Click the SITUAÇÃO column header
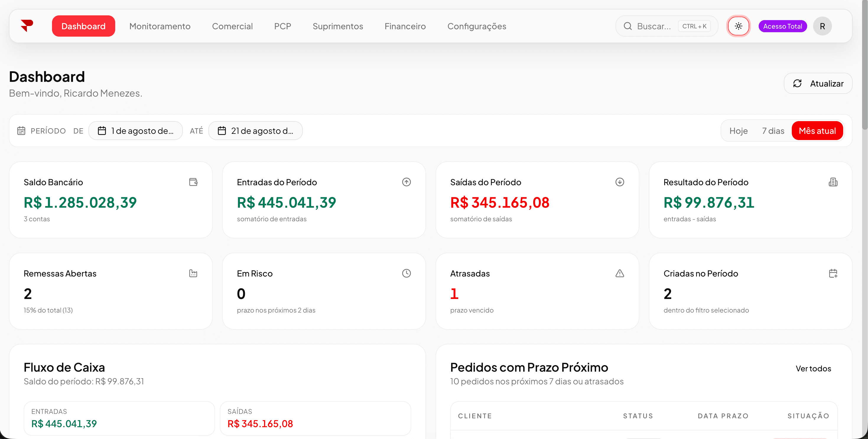The image size is (868, 439). 808,416
